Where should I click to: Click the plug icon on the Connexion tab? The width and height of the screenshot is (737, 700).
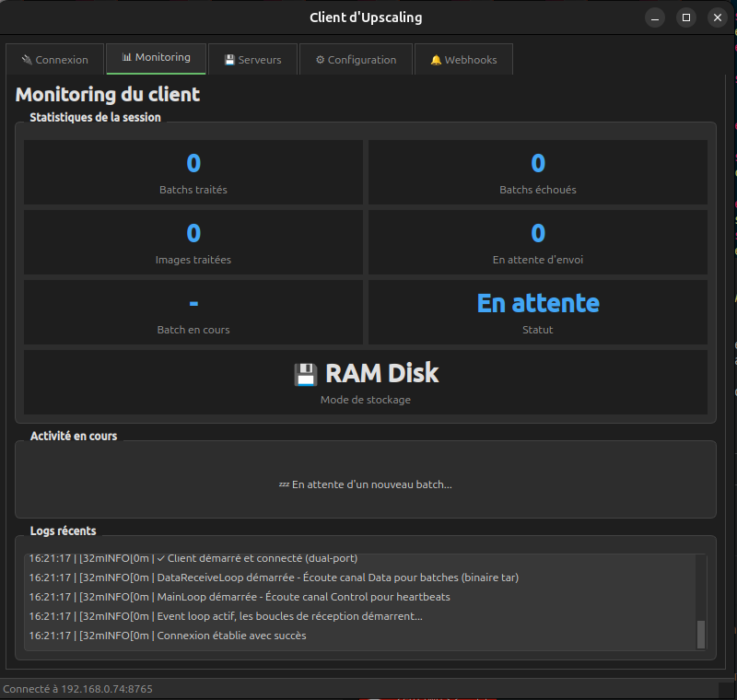tap(28, 58)
